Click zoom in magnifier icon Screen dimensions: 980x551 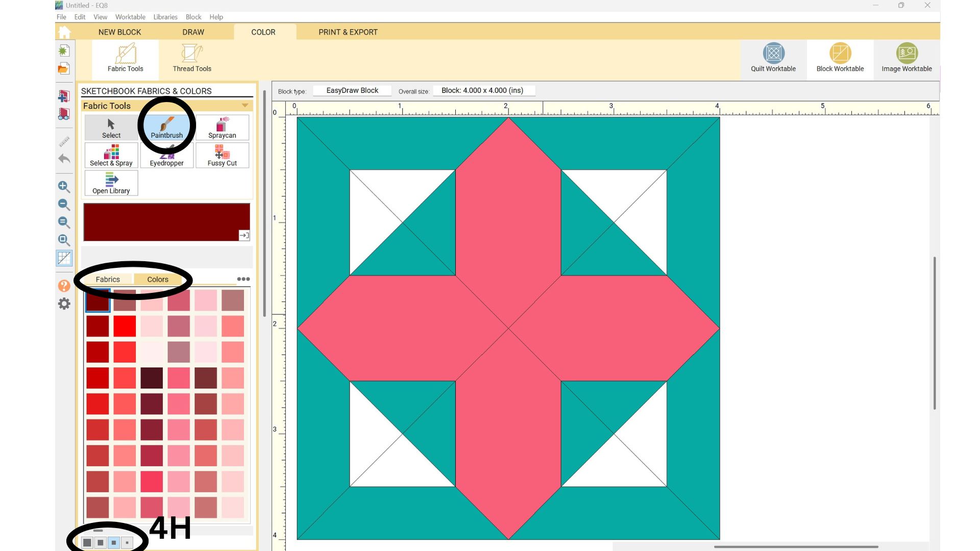point(64,187)
